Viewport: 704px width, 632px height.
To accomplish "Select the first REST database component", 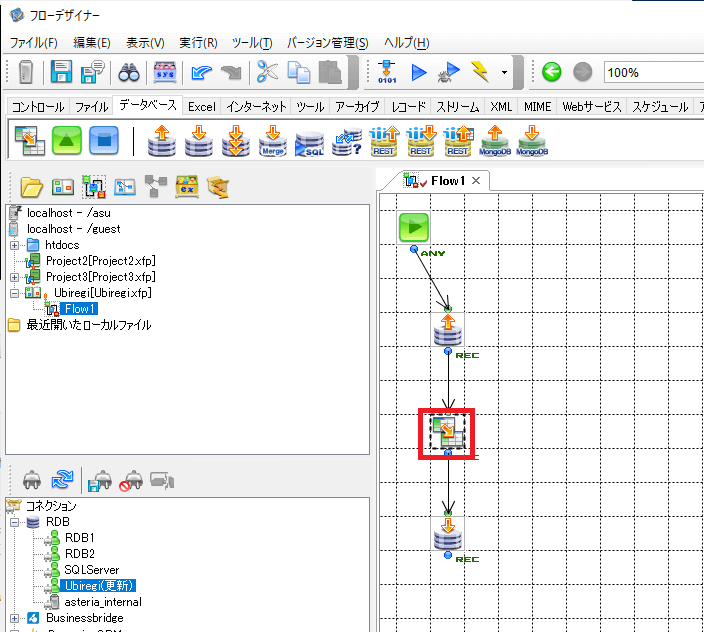I will (x=384, y=141).
